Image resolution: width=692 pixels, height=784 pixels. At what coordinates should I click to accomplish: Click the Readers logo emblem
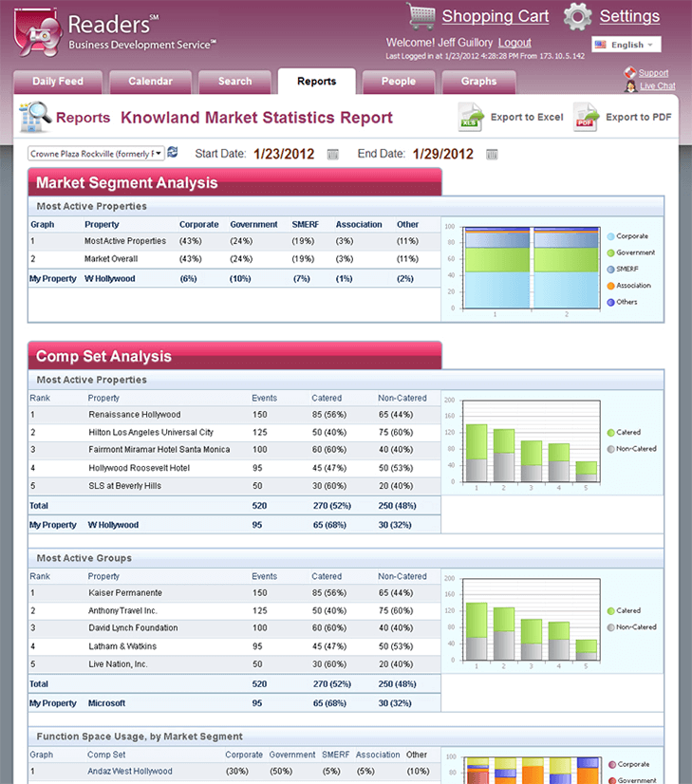click(x=38, y=32)
